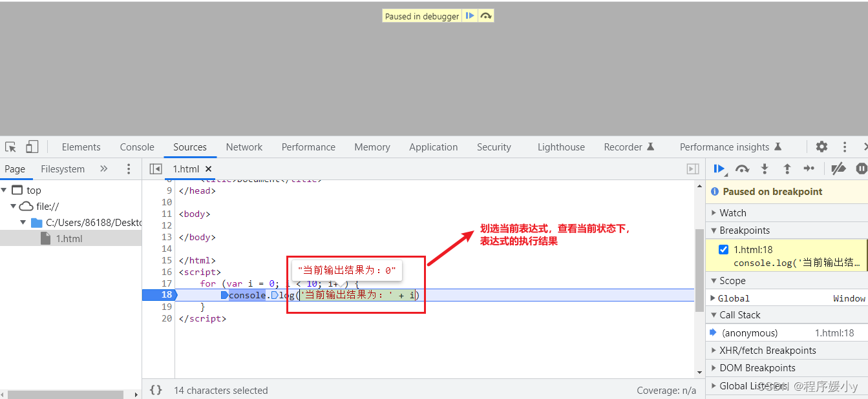This screenshot has width=868, height=399.
Task: Click scroll down arrow of editor scrollbar
Action: [699, 373]
